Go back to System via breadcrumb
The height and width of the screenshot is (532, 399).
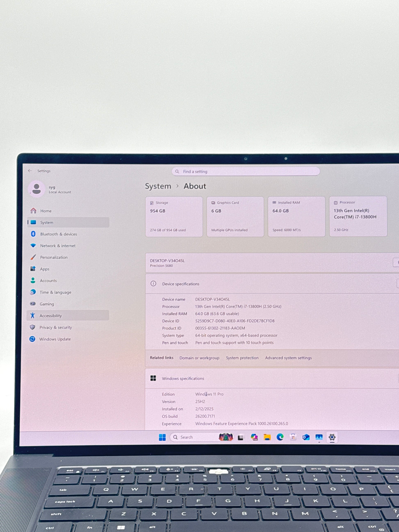[x=158, y=186]
